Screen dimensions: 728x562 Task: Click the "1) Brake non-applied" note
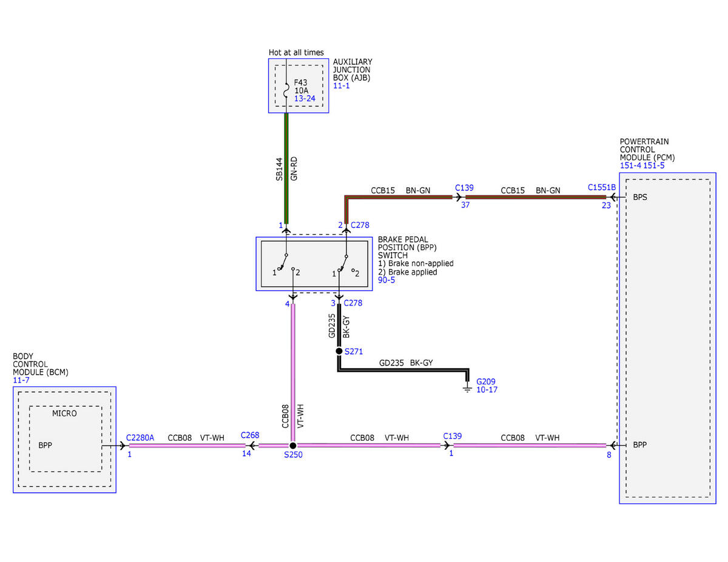(x=416, y=264)
